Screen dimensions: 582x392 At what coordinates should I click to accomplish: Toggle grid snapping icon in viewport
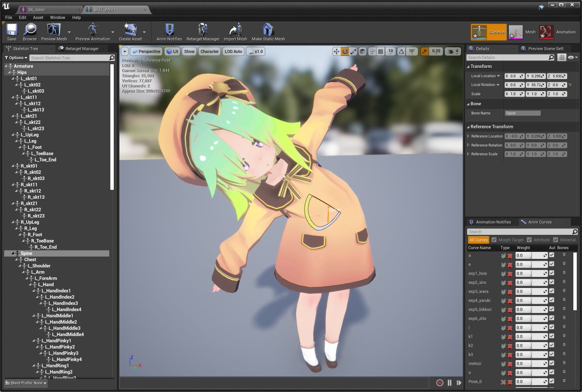pyautogui.click(x=381, y=51)
